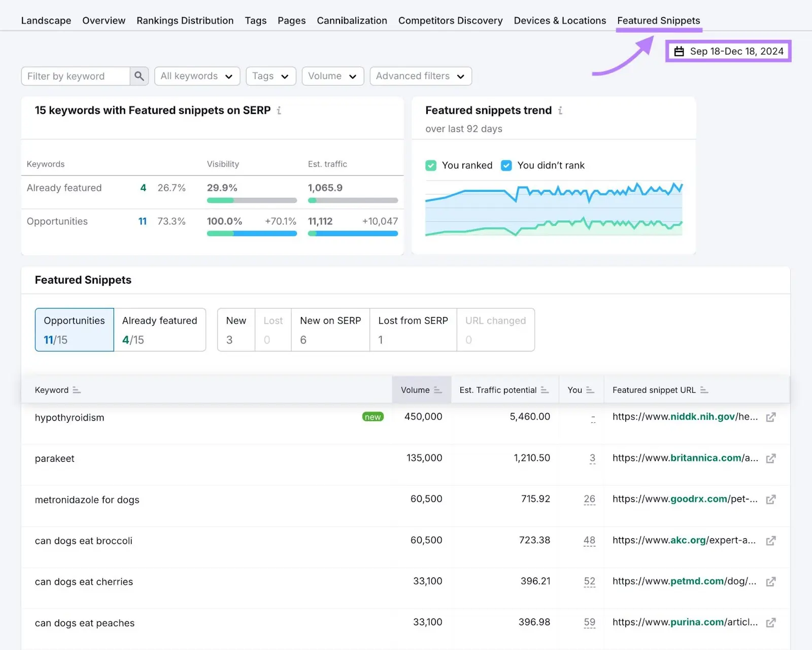Open the Volume filter dropdown

[332, 76]
